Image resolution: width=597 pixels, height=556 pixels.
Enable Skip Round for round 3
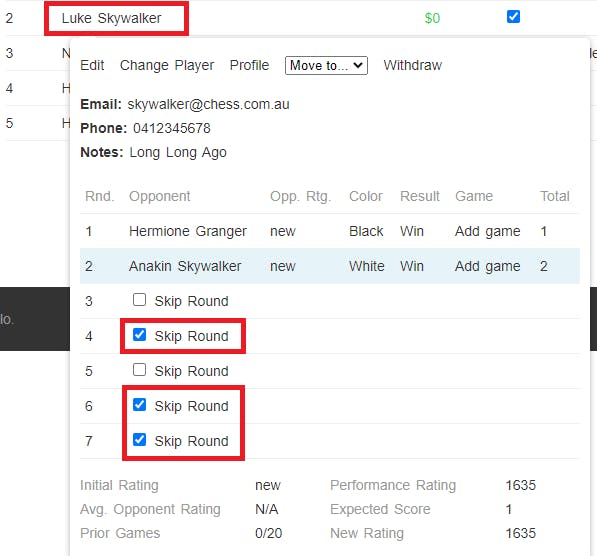coord(139,300)
